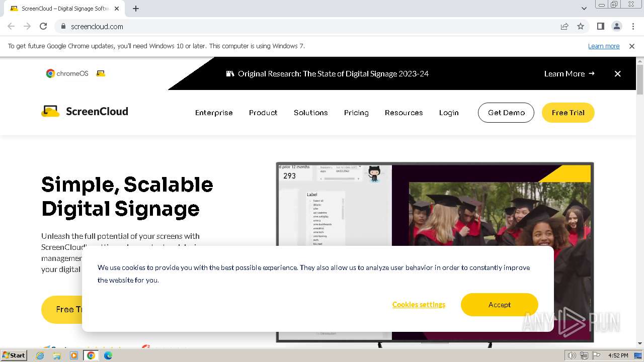Click the browser back arrow

(x=11, y=26)
